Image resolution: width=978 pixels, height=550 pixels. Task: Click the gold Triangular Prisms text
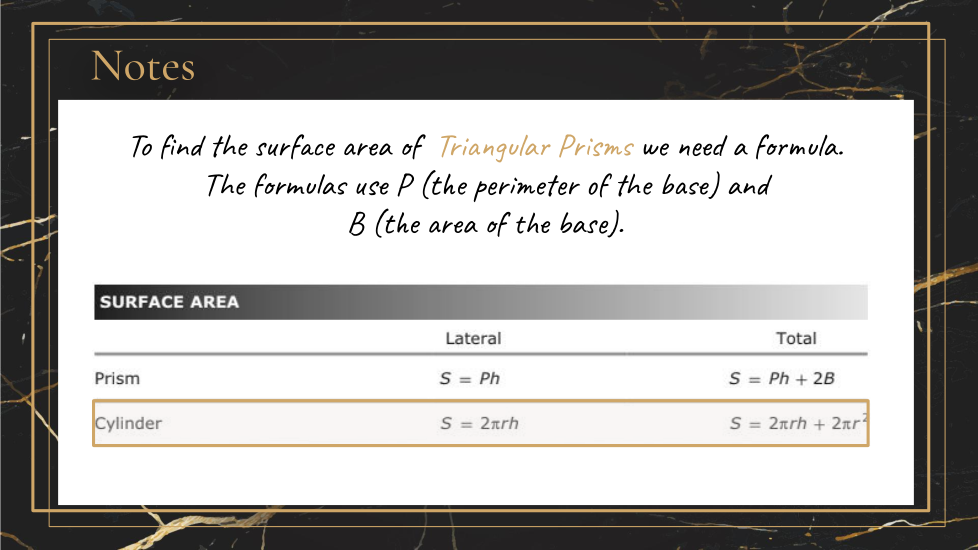(536, 148)
